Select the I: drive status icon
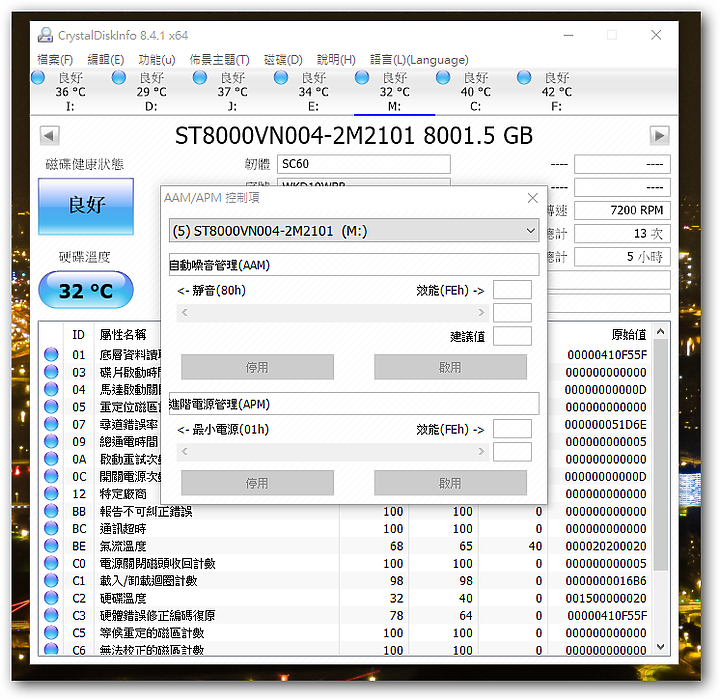The image size is (720, 700). tap(38, 78)
